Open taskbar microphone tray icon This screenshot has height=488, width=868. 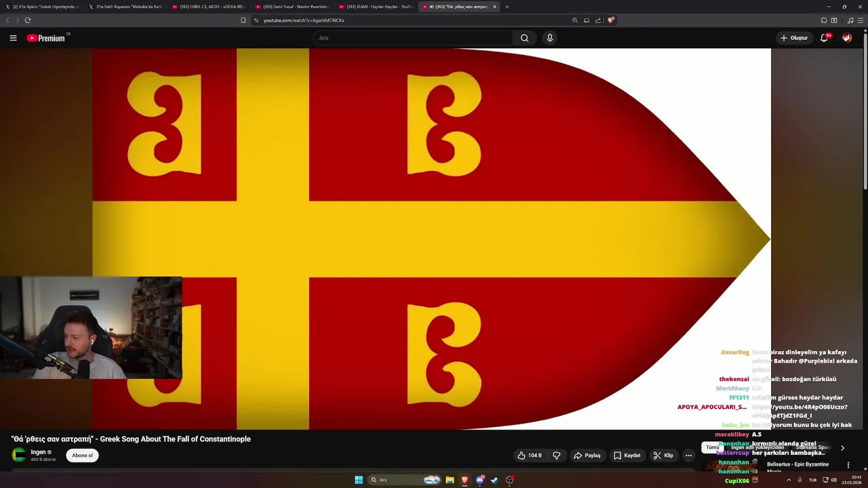click(x=800, y=480)
